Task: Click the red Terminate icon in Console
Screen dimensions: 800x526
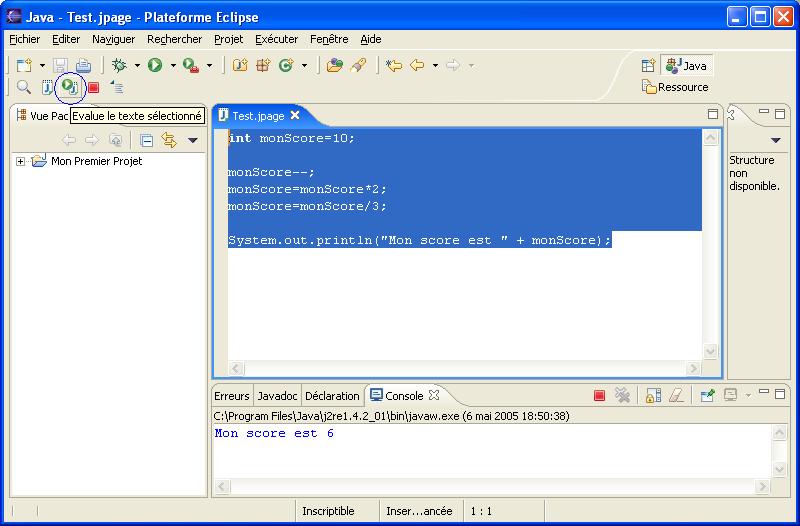Action: tap(599, 395)
